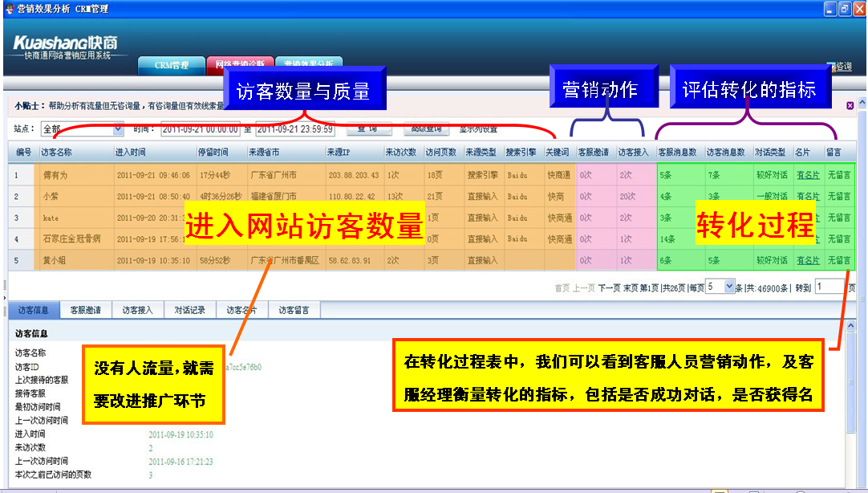Click the app icon in the title bar
The height and width of the screenshot is (493, 868).
coord(8,8)
